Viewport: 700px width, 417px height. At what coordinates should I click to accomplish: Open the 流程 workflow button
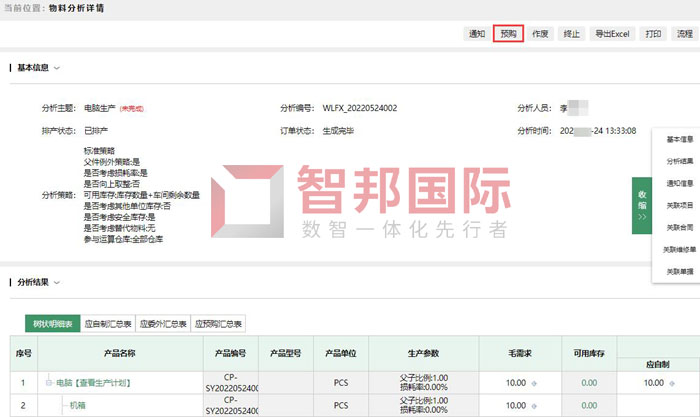coord(684,33)
